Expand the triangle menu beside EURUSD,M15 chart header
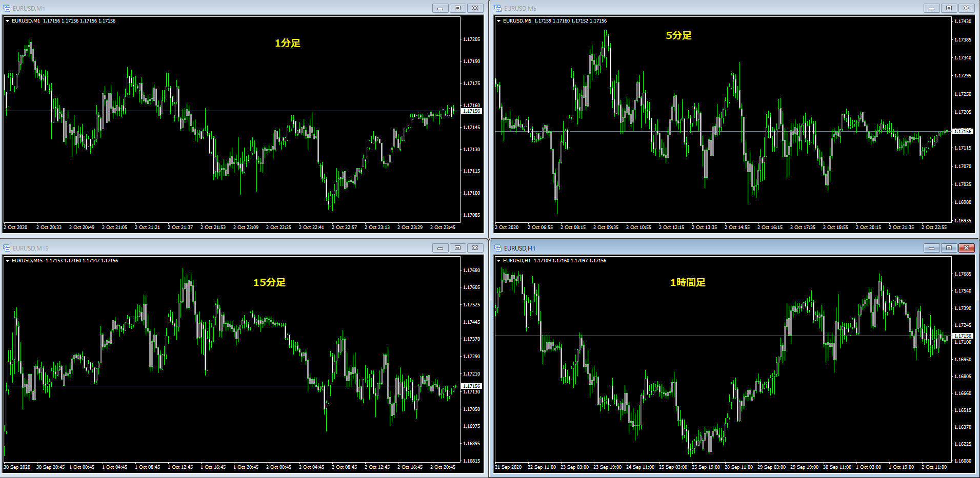The image size is (980, 478). [x=7, y=261]
